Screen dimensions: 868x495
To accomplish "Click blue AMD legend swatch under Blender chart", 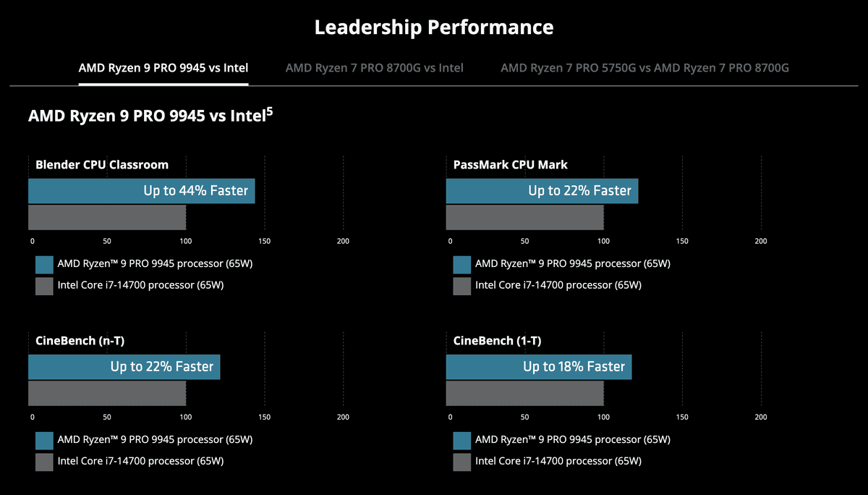I will [x=45, y=264].
